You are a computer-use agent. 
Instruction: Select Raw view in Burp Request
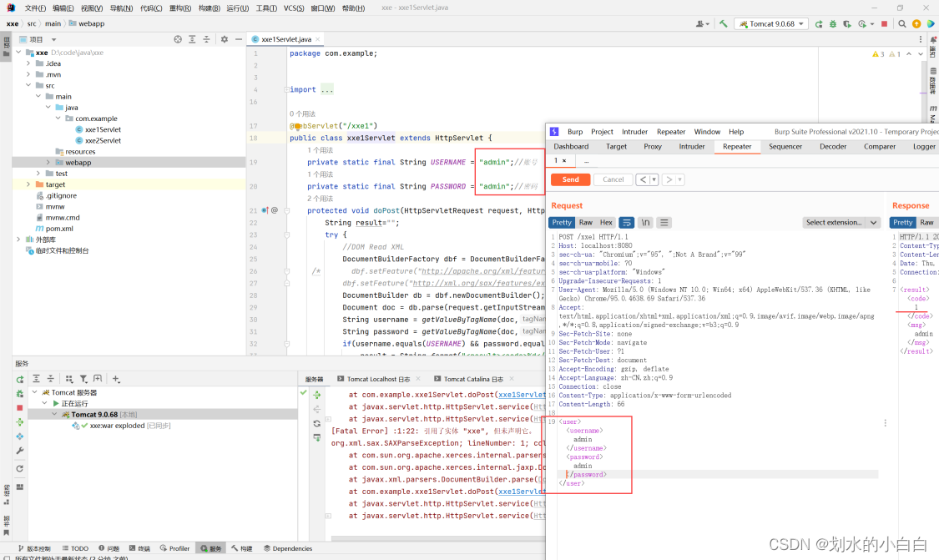[x=586, y=223]
